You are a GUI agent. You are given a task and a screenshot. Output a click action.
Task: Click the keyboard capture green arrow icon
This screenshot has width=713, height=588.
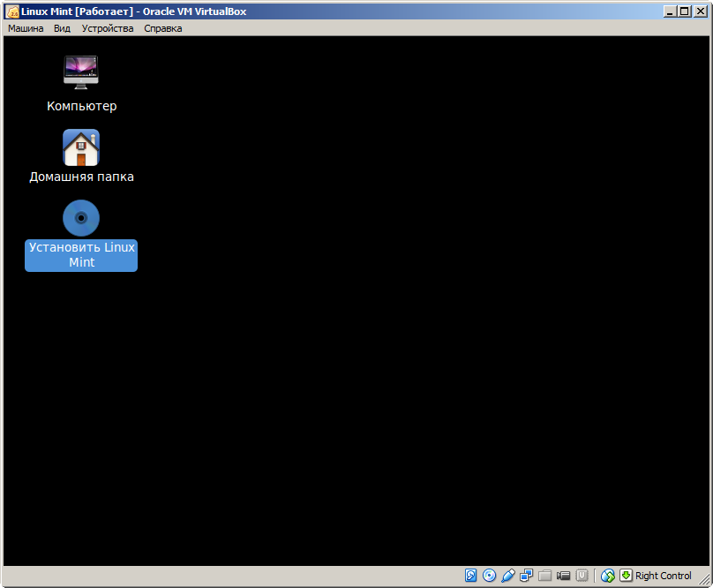[626, 576]
